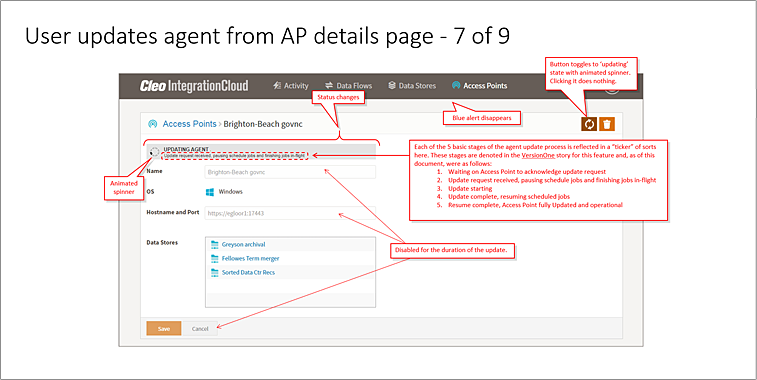Click the Hostname and Port input field
The image size is (757, 380).
[x=290, y=213]
